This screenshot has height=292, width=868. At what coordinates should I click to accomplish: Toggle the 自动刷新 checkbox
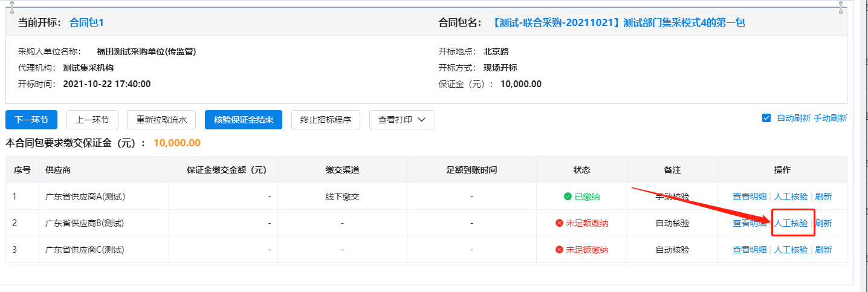[766, 118]
